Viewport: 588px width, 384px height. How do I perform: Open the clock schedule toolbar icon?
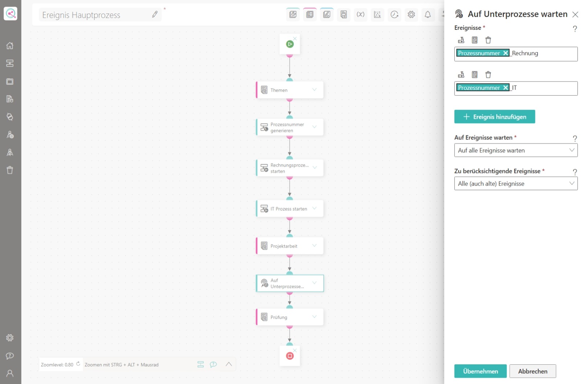point(395,15)
